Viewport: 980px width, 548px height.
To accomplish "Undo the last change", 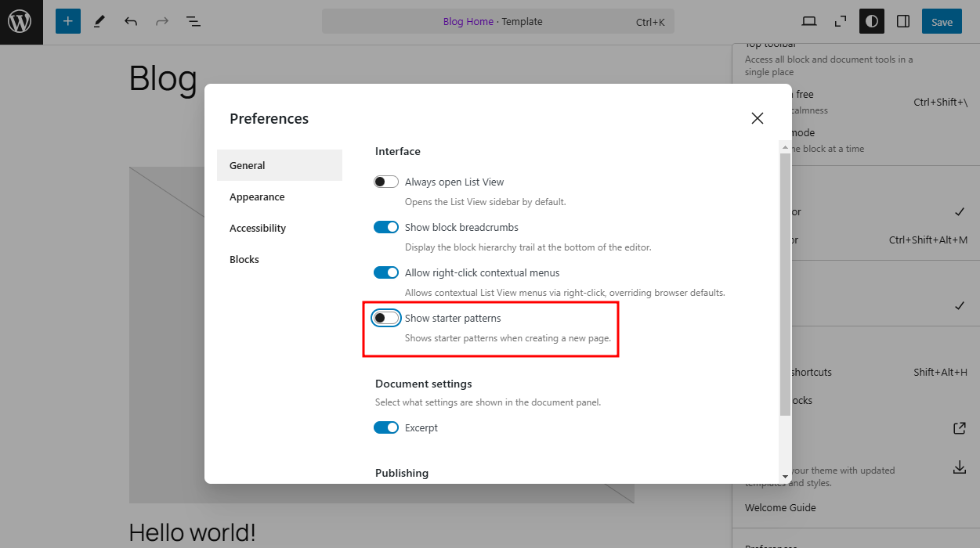I will pos(131,21).
